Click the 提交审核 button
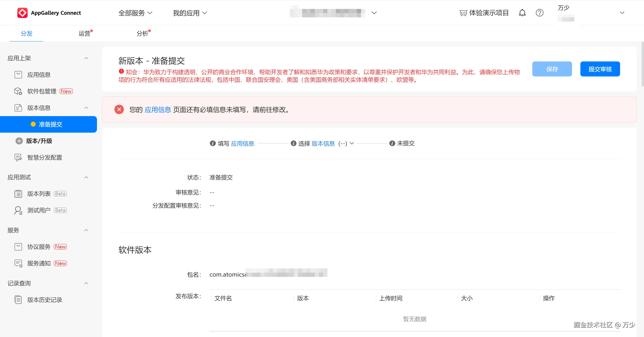Viewport: 644px width, 337px height. click(x=600, y=69)
